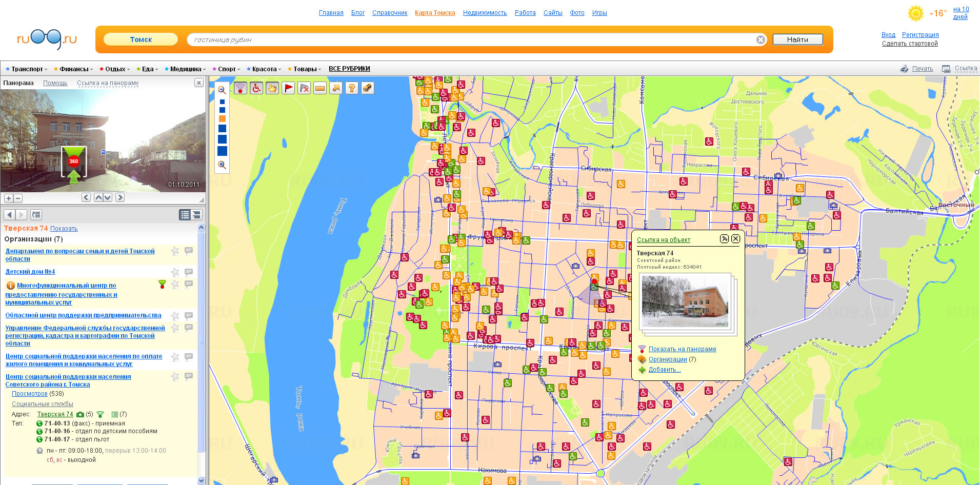Image resolution: width=980 pixels, height=485 pixels.
Task: Open the question mark help tool
Action: pyautogui.click(x=352, y=88)
